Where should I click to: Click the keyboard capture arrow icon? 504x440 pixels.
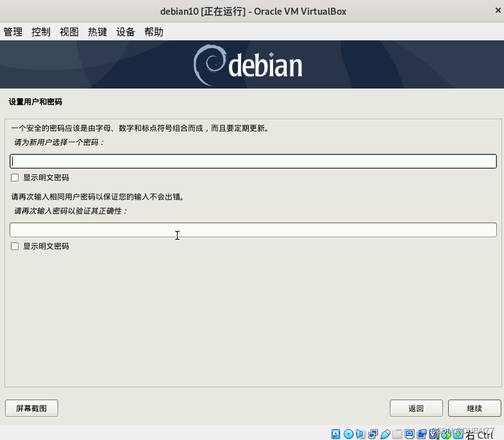[x=458, y=434]
